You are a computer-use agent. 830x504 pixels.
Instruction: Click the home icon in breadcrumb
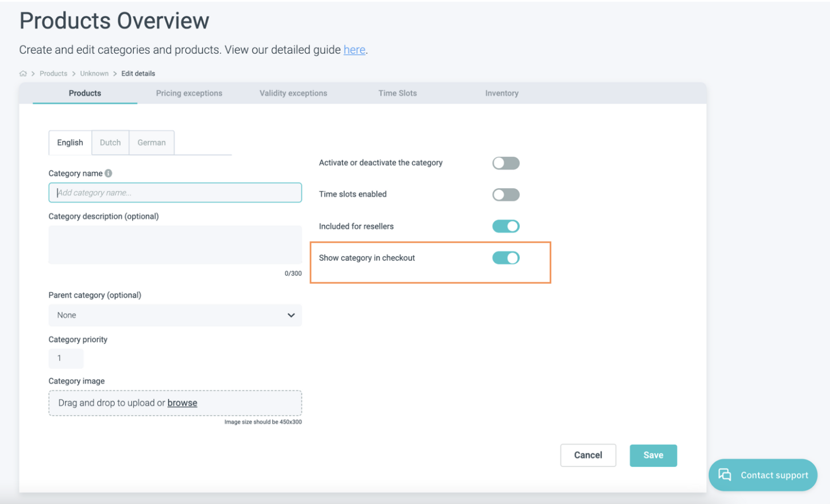(x=23, y=74)
